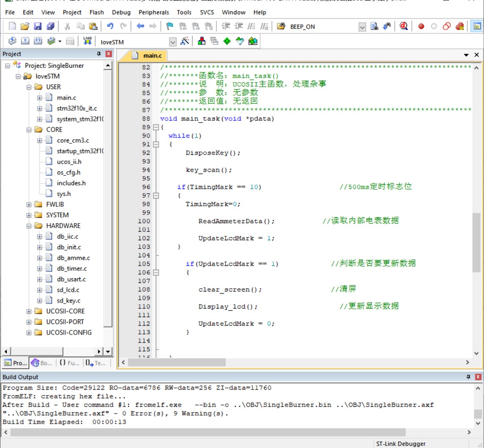
Task: Select sd_lcd.c in project tree
Action: click(x=68, y=290)
